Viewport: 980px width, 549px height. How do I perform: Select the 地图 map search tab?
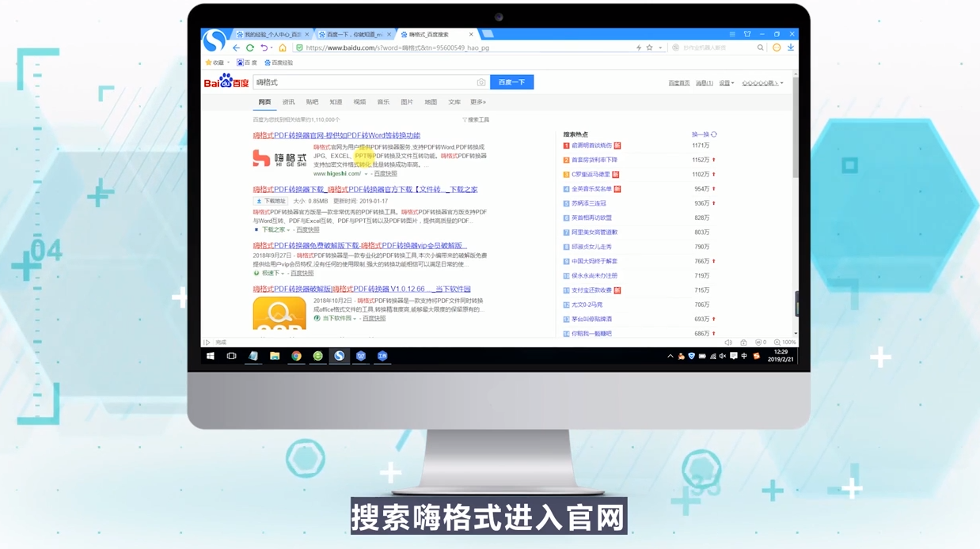(431, 102)
